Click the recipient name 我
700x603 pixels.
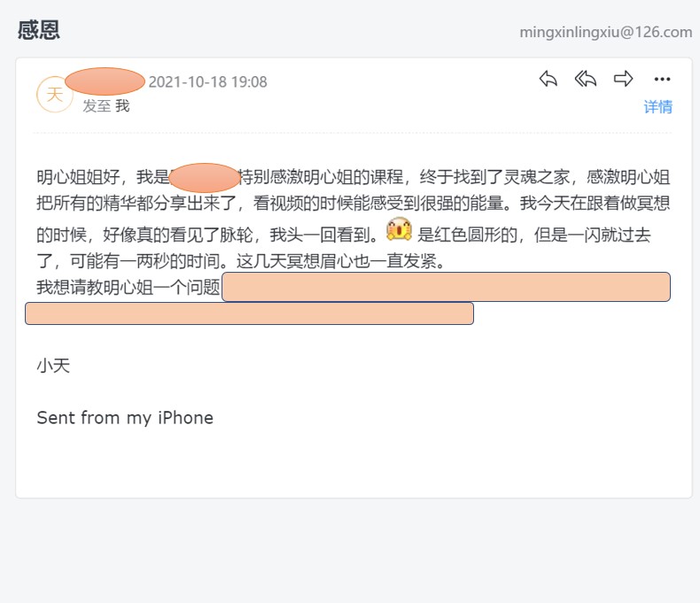122,106
